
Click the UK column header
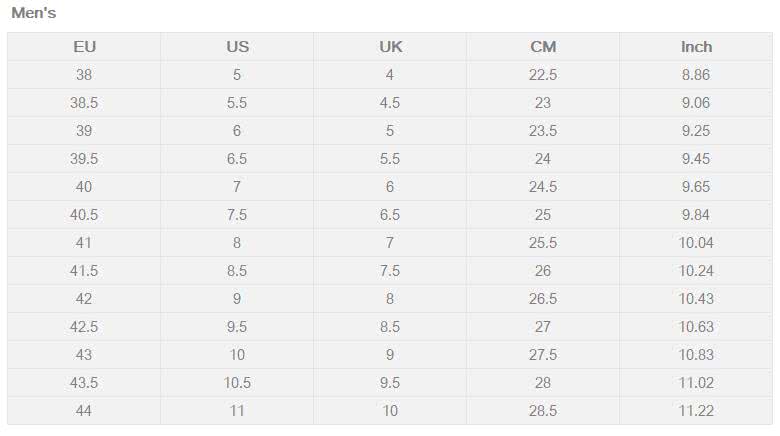click(x=390, y=47)
